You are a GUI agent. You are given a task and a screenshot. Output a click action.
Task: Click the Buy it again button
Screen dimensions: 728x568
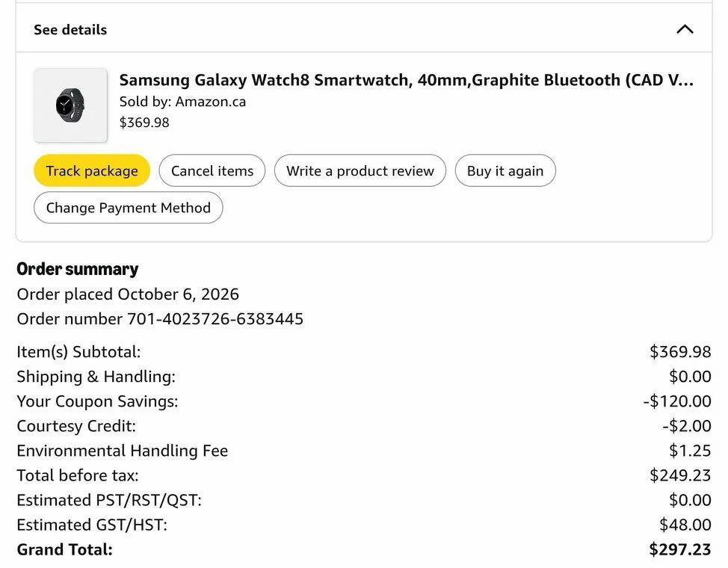tap(505, 170)
